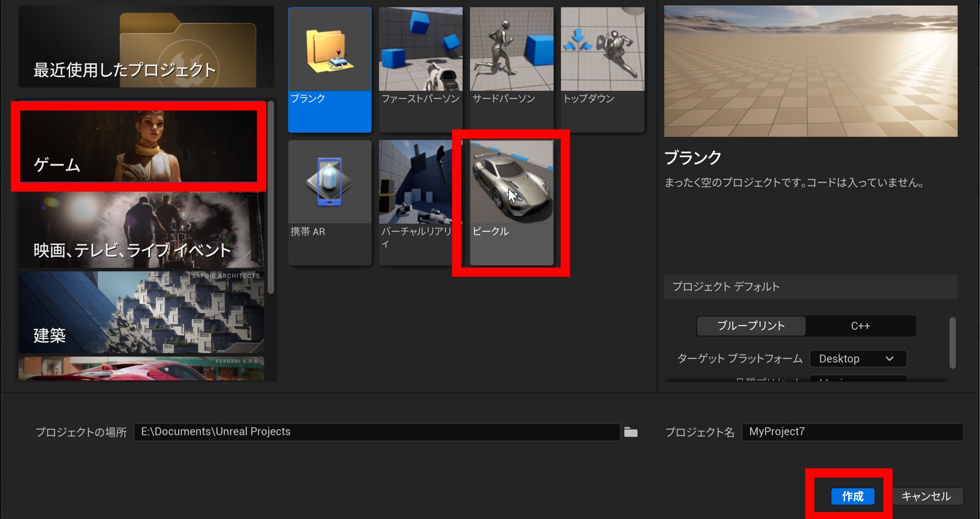The height and width of the screenshot is (519, 980).
Task: Click the ブランク template preview image
Action: (x=810, y=71)
